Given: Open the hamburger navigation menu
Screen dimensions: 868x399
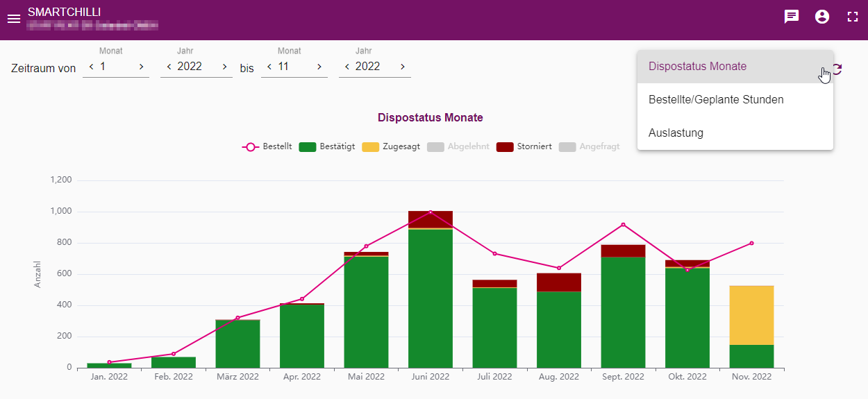Looking at the screenshot, I should [14, 19].
